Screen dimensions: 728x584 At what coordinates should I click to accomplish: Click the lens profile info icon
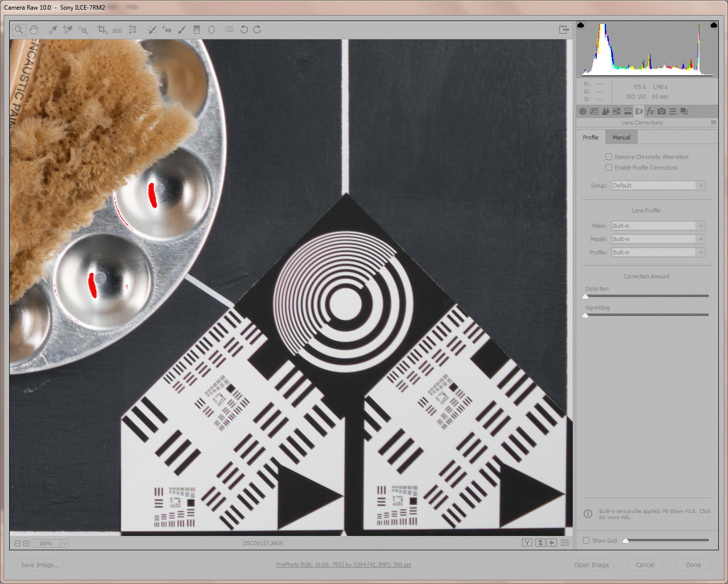[x=588, y=514]
